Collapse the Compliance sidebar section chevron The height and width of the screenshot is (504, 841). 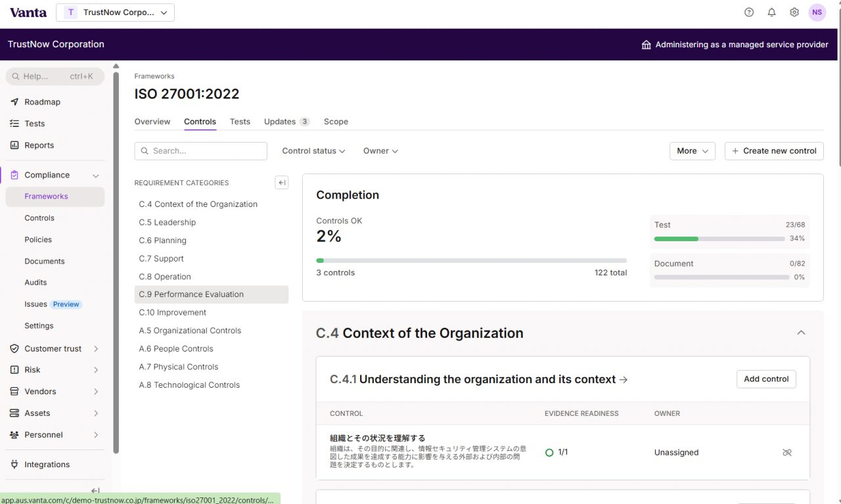click(x=96, y=175)
